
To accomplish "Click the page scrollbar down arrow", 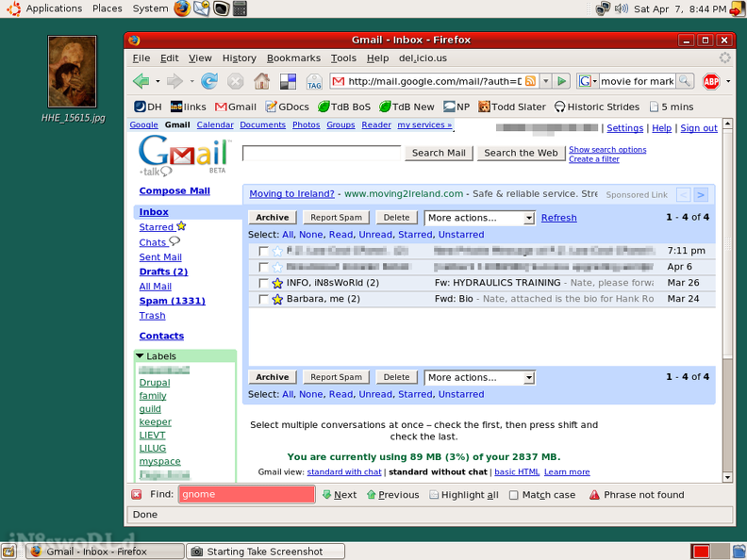I will click(x=727, y=477).
